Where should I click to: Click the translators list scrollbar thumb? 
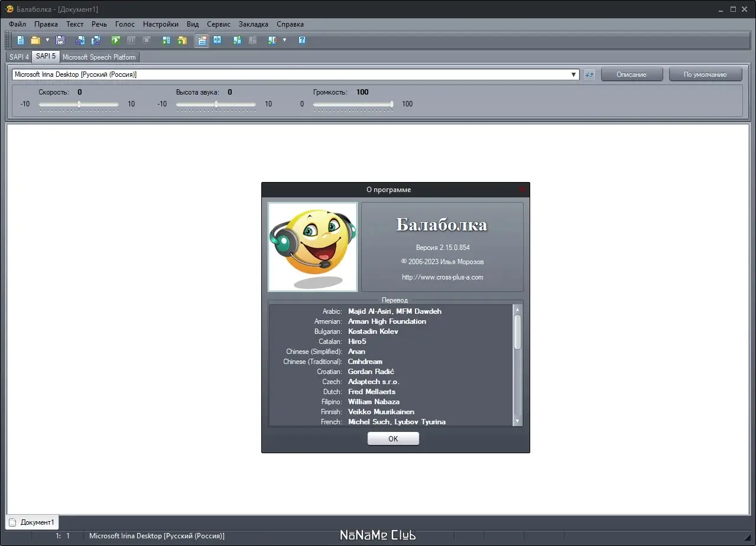pos(517,331)
